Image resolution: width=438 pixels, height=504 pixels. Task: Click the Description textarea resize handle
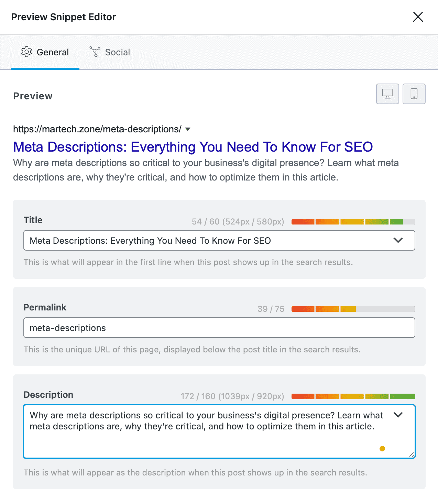point(412,454)
